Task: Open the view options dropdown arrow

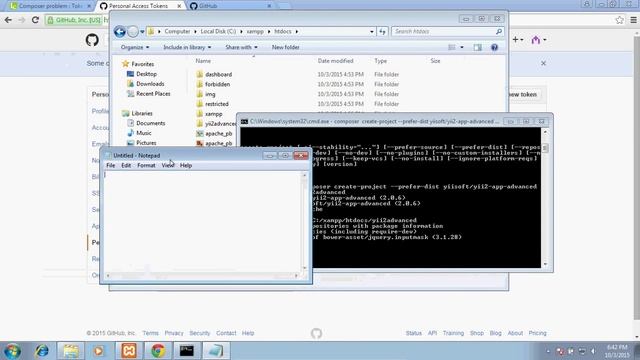Action: (x=462, y=47)
